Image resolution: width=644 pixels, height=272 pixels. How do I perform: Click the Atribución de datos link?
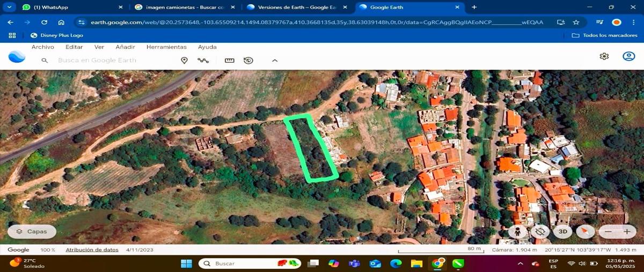coord(92,249)
